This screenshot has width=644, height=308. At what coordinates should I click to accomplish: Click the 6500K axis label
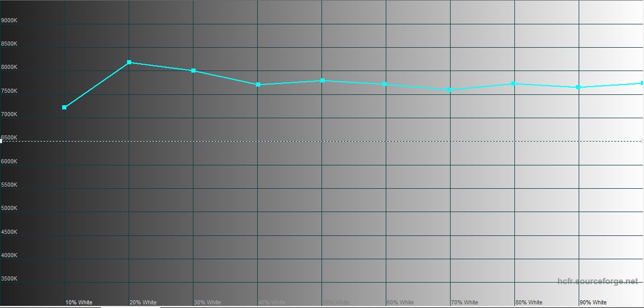(x=9, y=137)
